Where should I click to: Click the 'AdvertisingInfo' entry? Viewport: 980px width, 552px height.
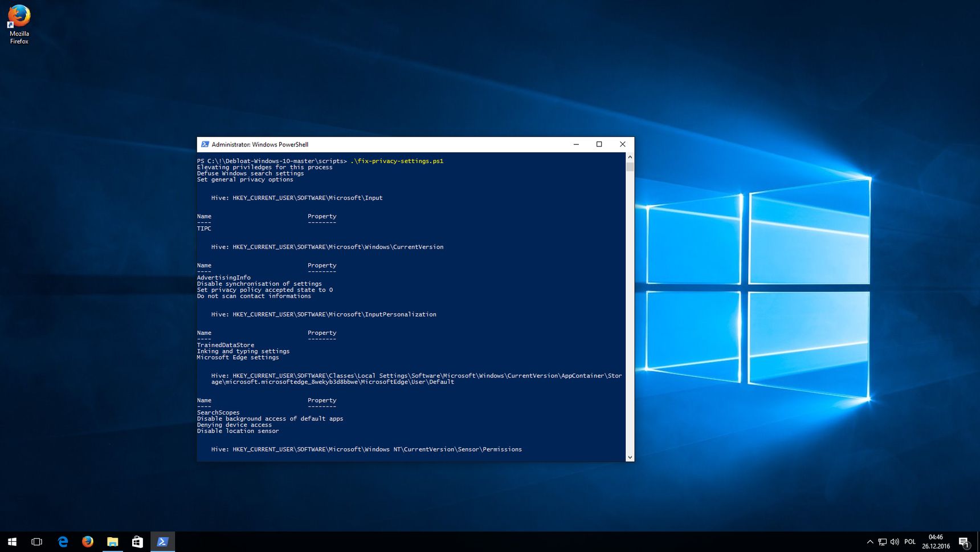(224, 278)
